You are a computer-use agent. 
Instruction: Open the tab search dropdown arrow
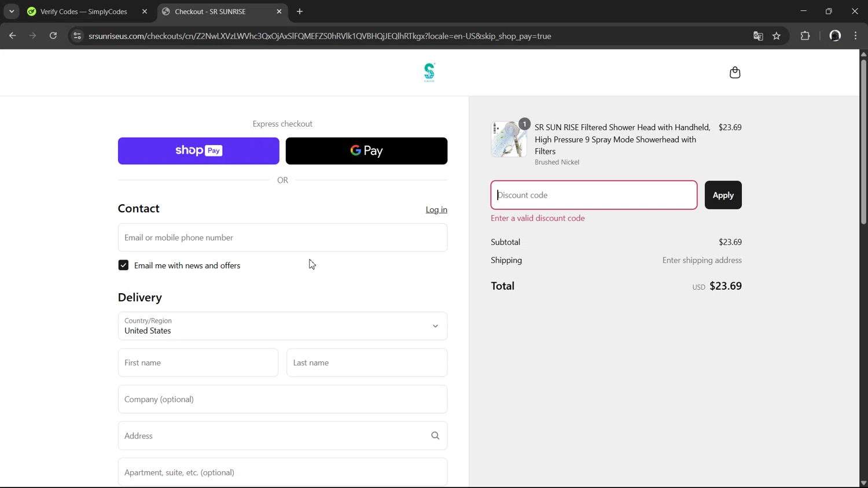click(12, 12)
